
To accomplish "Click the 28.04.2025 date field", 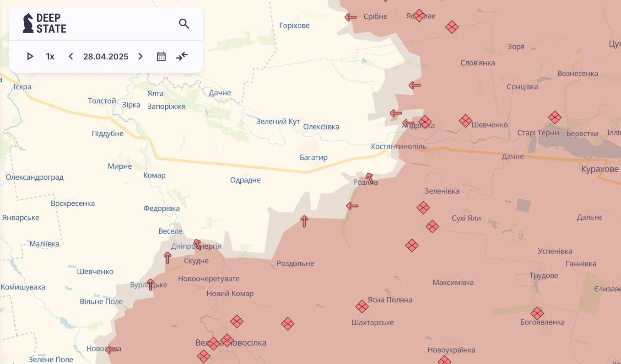I will pyautogui.click(x=106, y=57).
